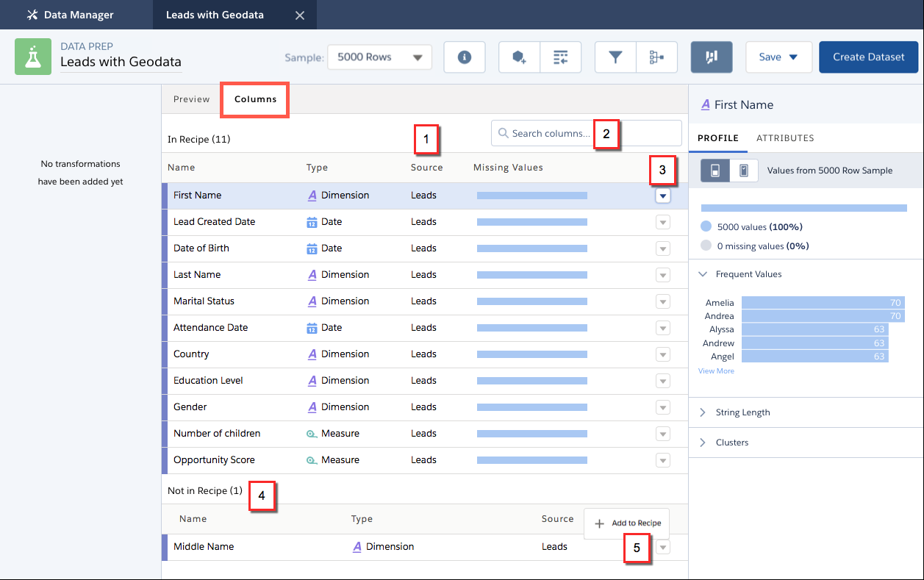The height and width of the screenshot is (580, 924).
Task: Open the Attributes tab in side panel
Action: click(785, 137)
